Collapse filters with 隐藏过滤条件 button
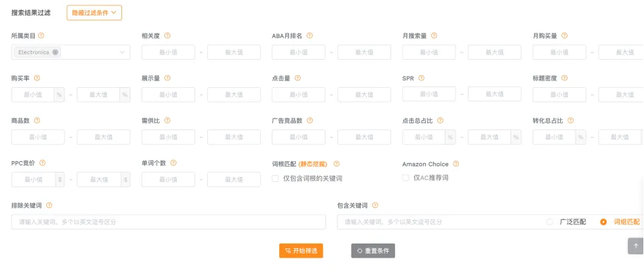 coord(95,13)
